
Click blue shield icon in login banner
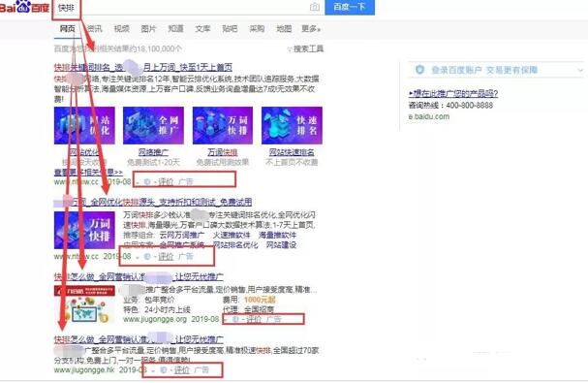[419, 70]
